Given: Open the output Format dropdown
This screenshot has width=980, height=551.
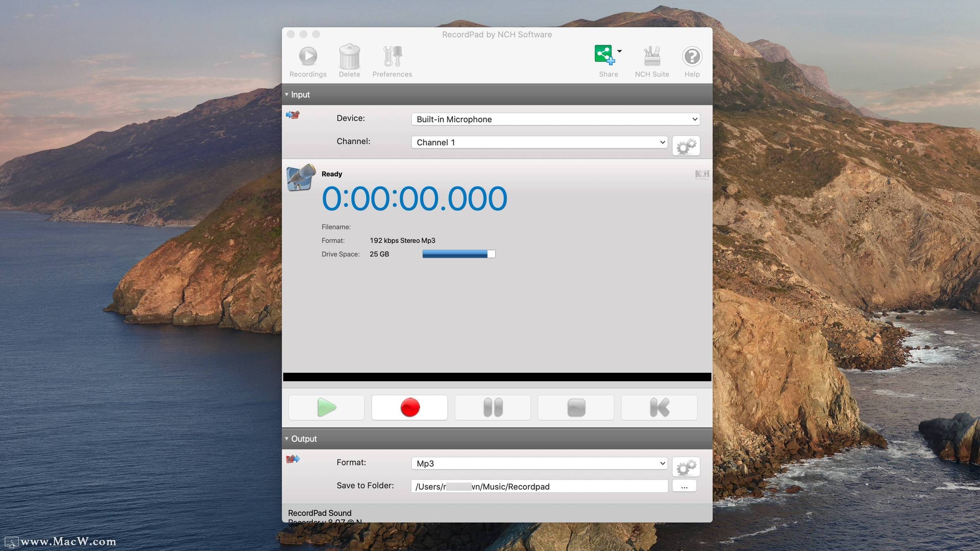Looking at the screenshot, I should click(x=539, y=463).
